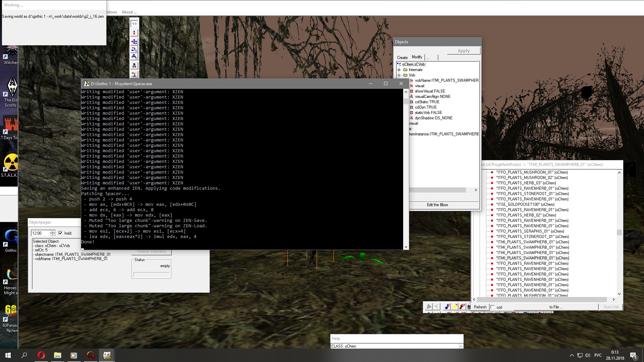Toggle the staticVob:FALSE property box

(x=412, y=113)
